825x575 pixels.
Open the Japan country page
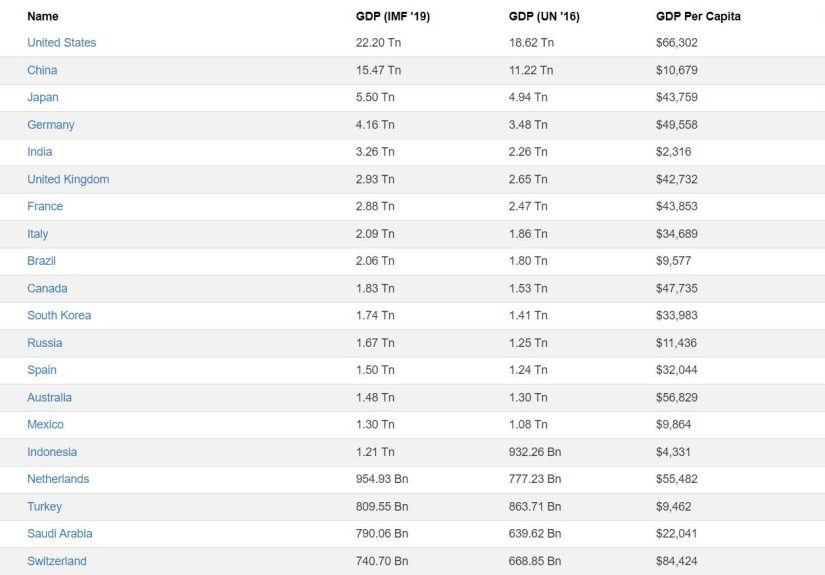43,97
